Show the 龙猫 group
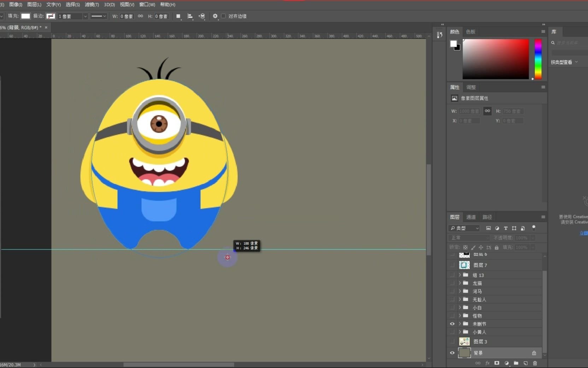Viewport: 588px width, 368px height. pyautogui.click(x=452, y=283)
